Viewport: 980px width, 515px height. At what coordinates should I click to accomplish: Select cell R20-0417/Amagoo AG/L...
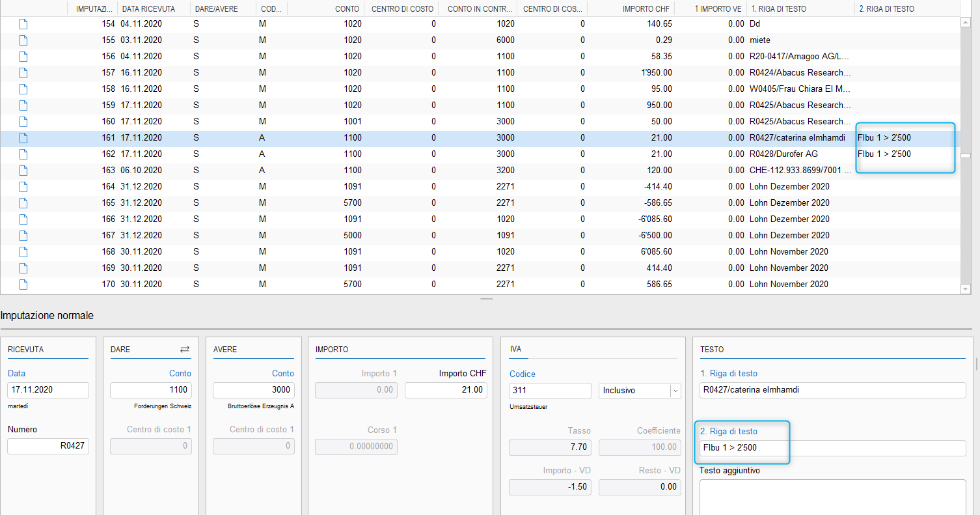(799, 56)
